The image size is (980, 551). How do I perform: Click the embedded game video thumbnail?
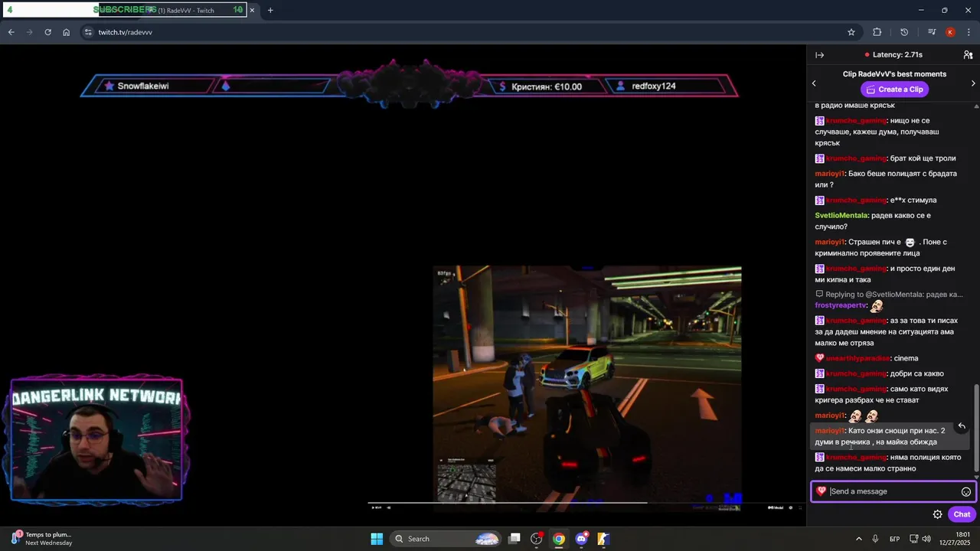[587, 388]
